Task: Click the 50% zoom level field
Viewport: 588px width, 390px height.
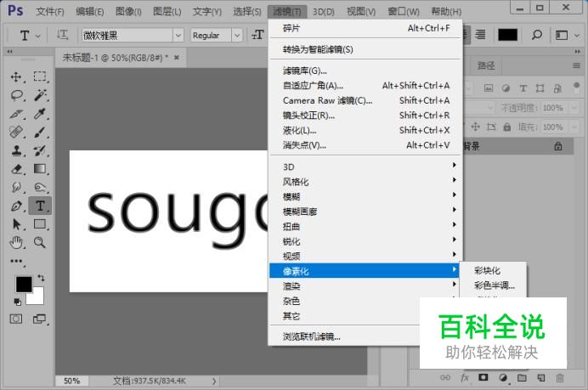Action: [71, 381]
